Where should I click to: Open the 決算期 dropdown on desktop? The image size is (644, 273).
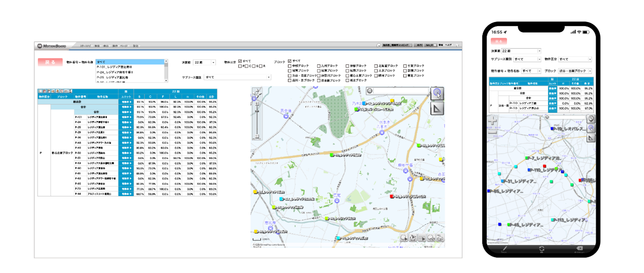pyautogui.click(x=205, y=62)
